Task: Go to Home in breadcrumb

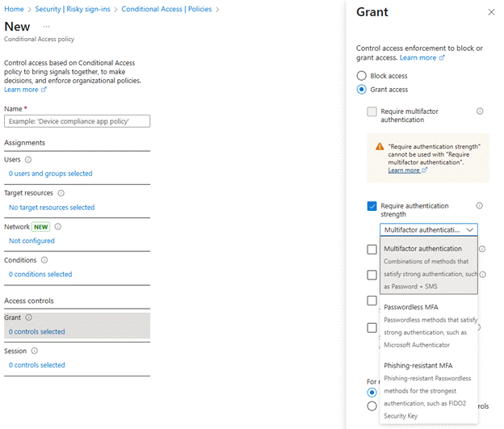Action: (x=14, y=8)
